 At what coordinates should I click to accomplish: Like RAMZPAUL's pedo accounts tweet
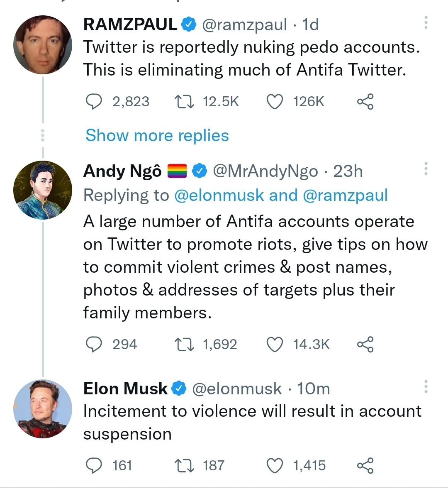(274, 102)
